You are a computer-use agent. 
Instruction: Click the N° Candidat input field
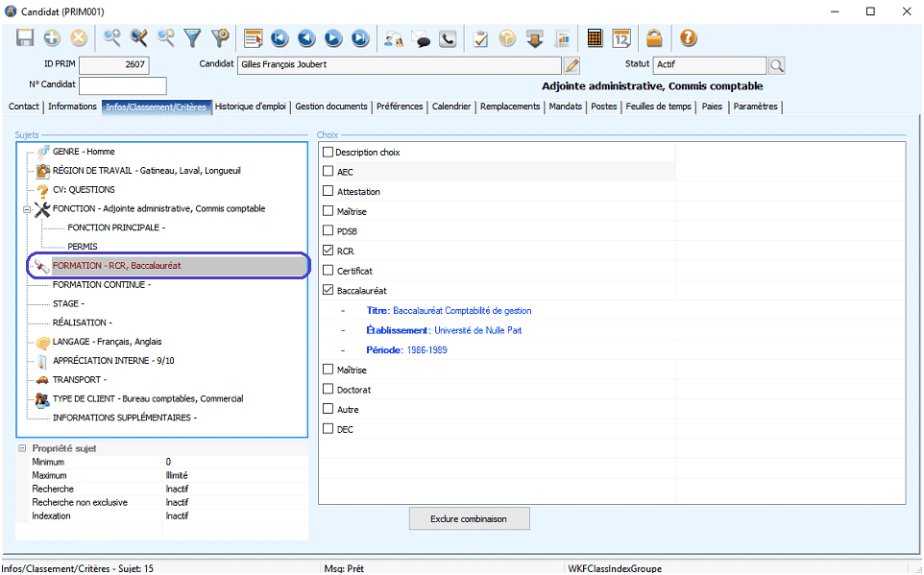tap(122, 86)
